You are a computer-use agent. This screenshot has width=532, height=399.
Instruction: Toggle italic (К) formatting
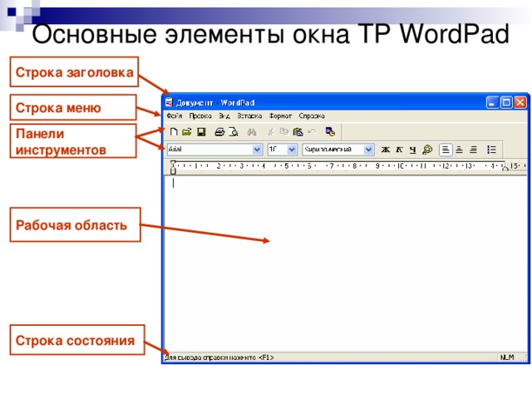(399, 150)
